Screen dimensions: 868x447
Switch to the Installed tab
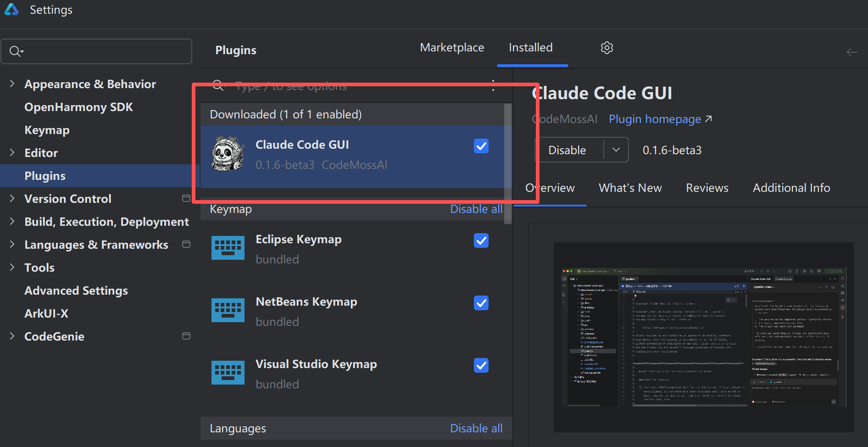(x=531, y=48)
